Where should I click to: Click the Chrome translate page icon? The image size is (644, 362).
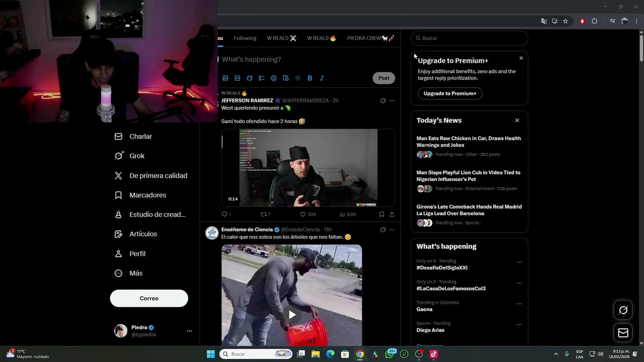coord(544,21)
